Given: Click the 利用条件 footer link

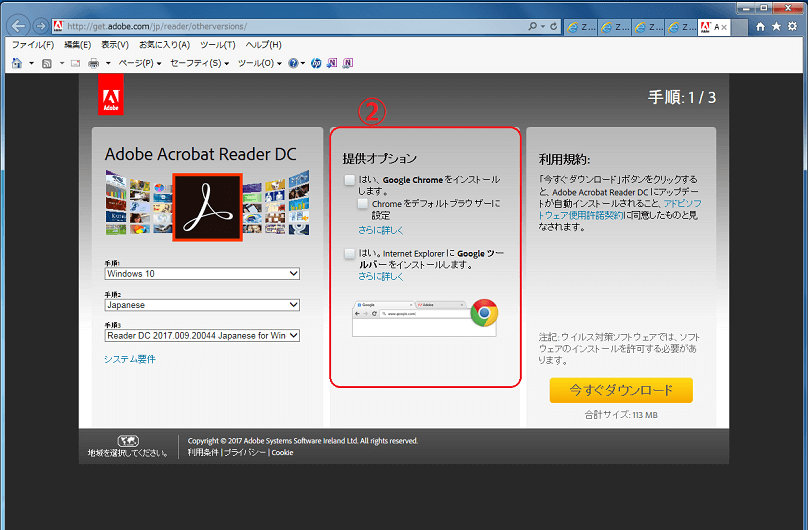Looking at the screenshot, I should pyautogui.click(x=203, y=452).
